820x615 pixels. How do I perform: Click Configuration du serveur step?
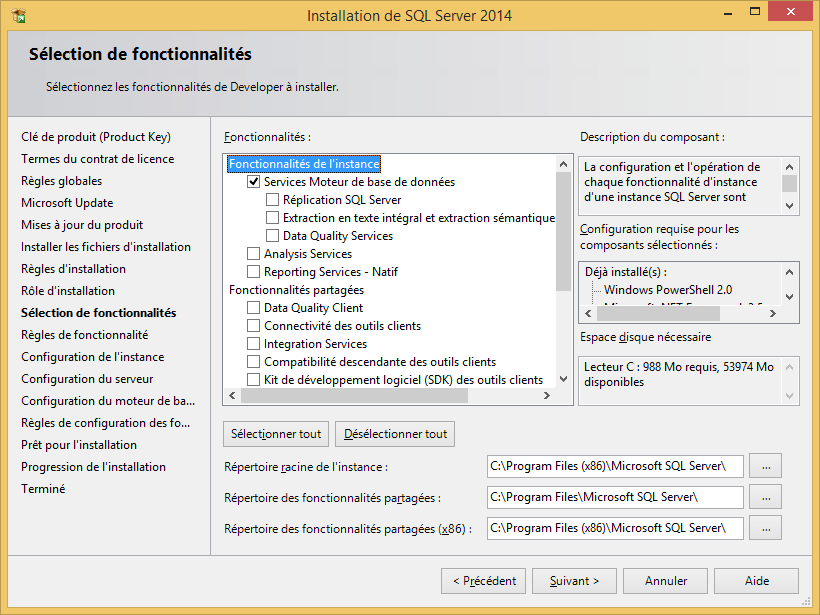pyautogui.click(x=87, y=379)
